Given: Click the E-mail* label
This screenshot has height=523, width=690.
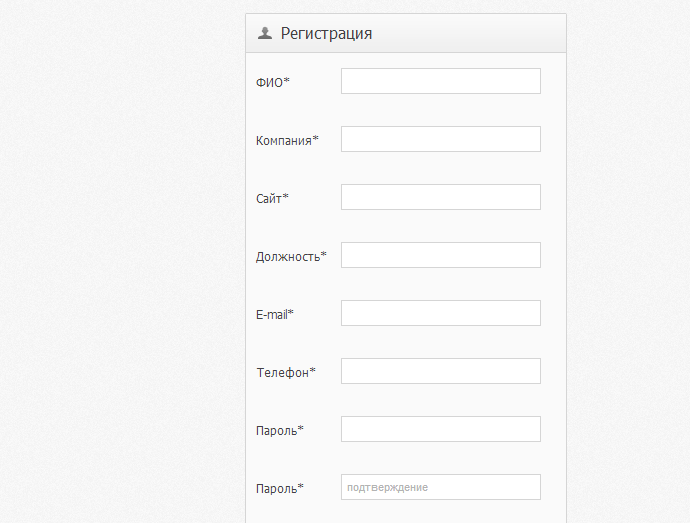Looking at the screenshot, I should [275, 314].
